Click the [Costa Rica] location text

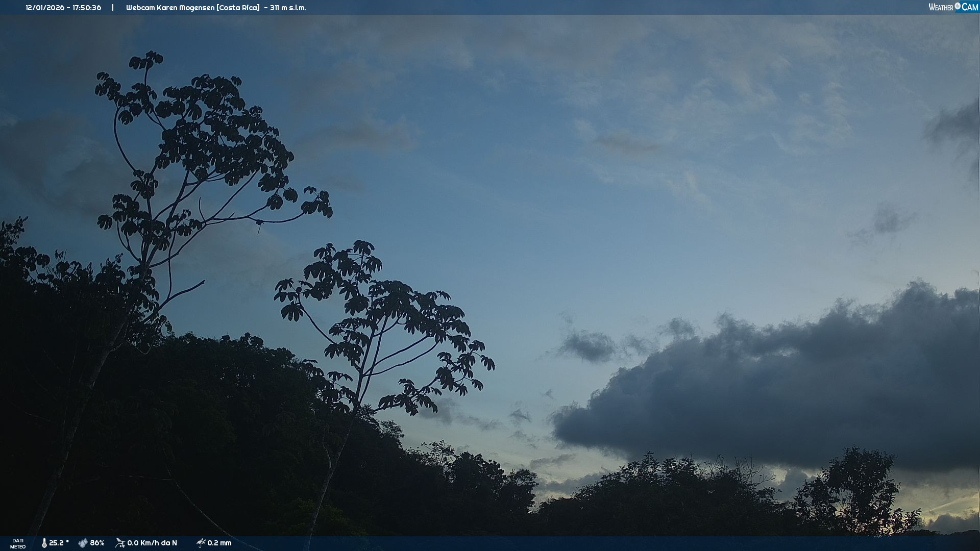click(238, 8)
